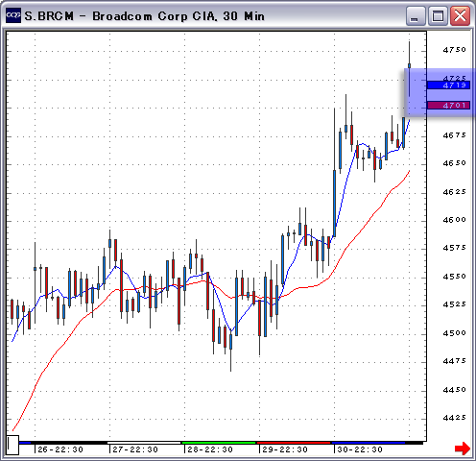
Task: Select the 29-22:30 date label
Action: (285, 449)
